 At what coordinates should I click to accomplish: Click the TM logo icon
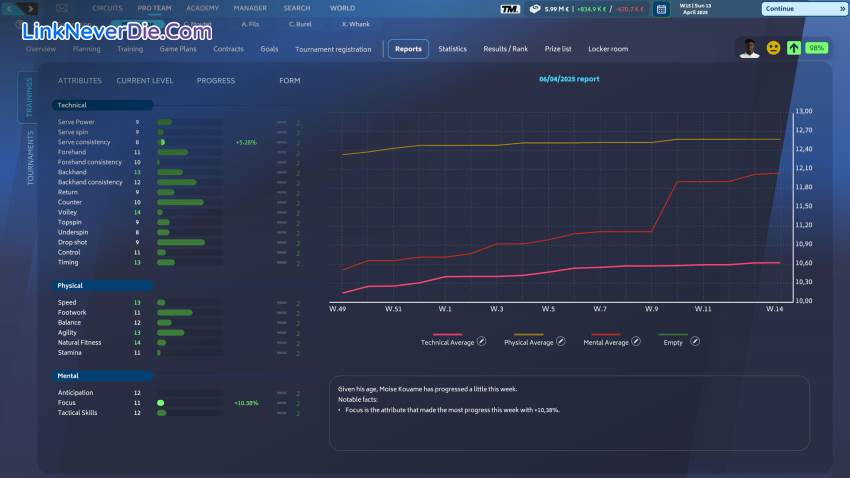pyautogui.click(x=509, y=9)
